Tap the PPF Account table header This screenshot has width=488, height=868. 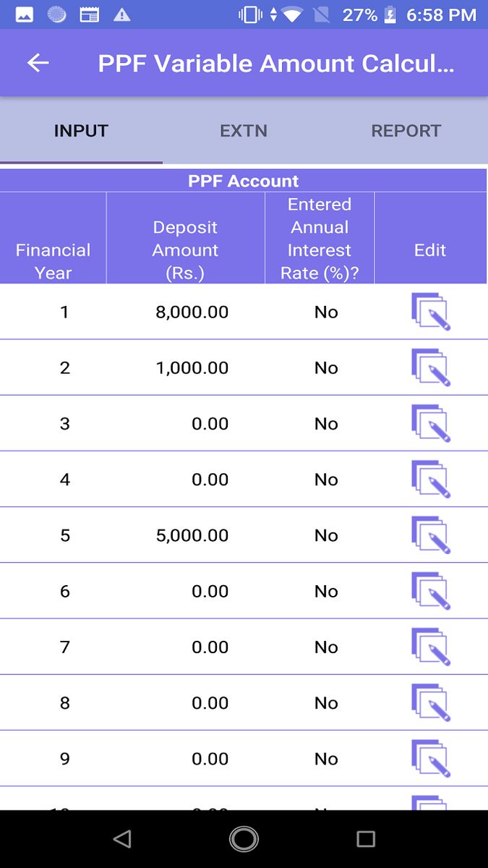coord(244,180)
